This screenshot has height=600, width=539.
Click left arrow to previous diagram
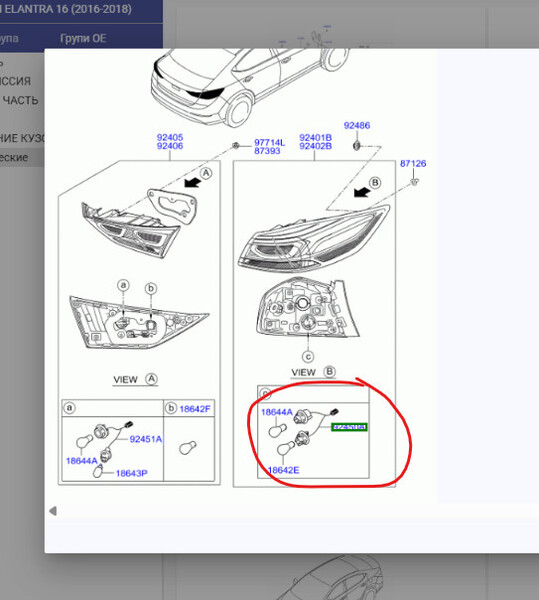53,511
